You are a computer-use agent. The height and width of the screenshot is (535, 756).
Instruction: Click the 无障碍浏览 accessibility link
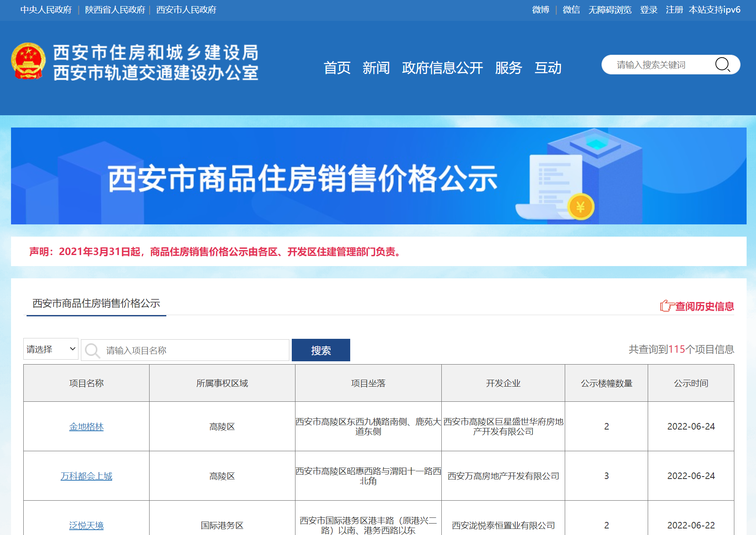coord(610,10)
